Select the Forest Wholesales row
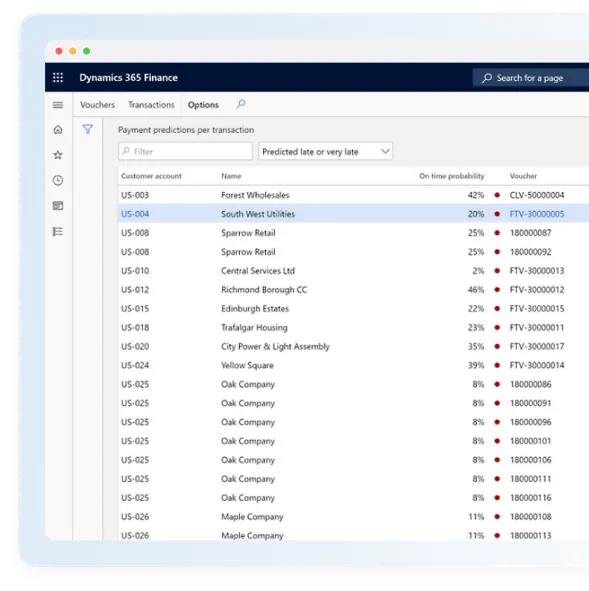This screenshot has height=591, width=589. pos(353,195)
